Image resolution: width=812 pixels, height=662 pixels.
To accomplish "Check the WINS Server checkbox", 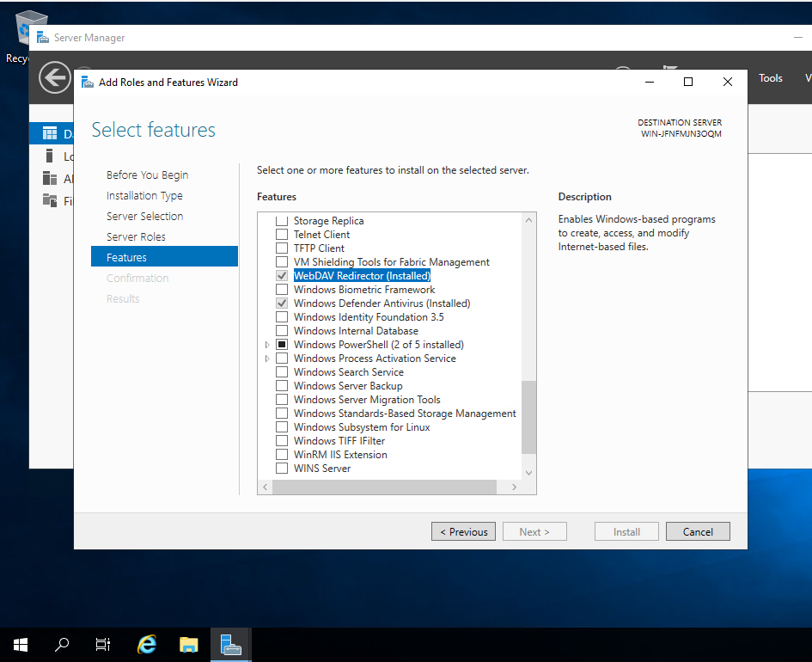I will pyautogui.click(x=282, y=469).
